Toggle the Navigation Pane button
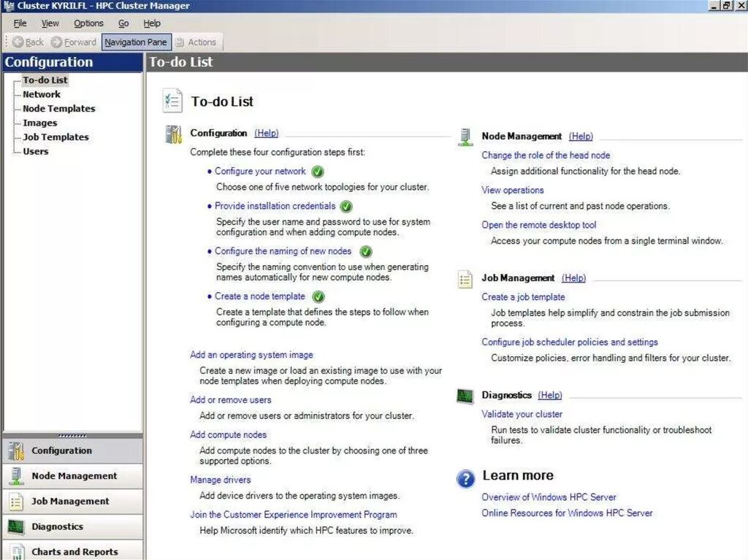748x560 pixels. [135, 42]
